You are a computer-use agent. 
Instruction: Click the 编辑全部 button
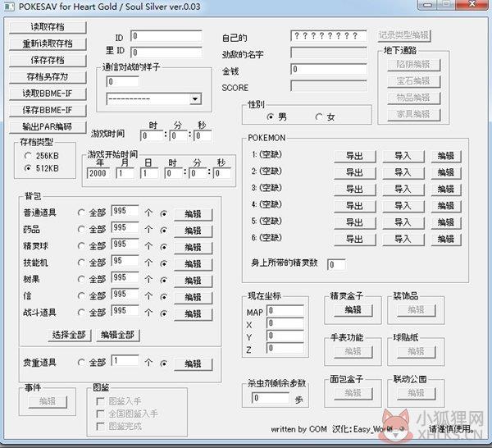(x=117, y=335)
